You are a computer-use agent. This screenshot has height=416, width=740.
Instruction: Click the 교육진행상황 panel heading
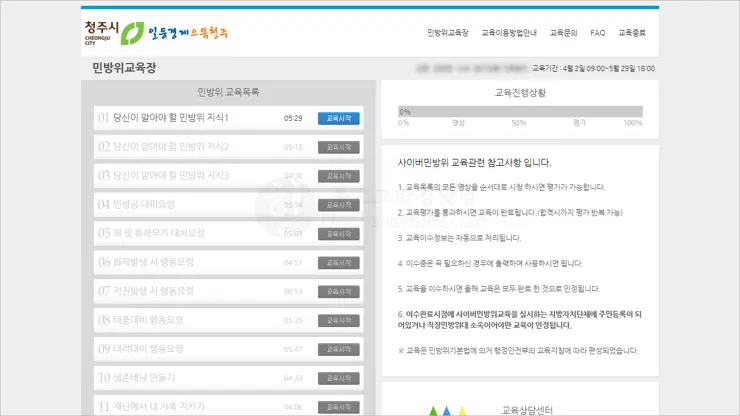520,93
